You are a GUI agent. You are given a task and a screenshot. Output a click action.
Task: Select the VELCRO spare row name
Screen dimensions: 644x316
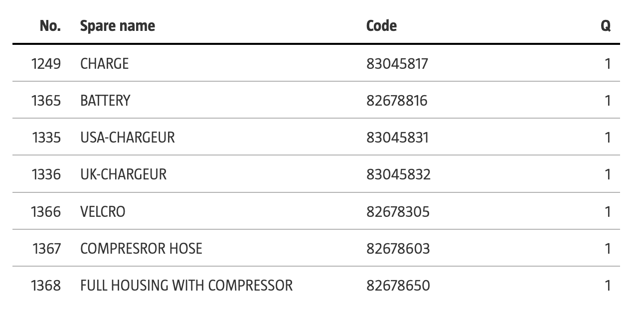click(103, 212)
